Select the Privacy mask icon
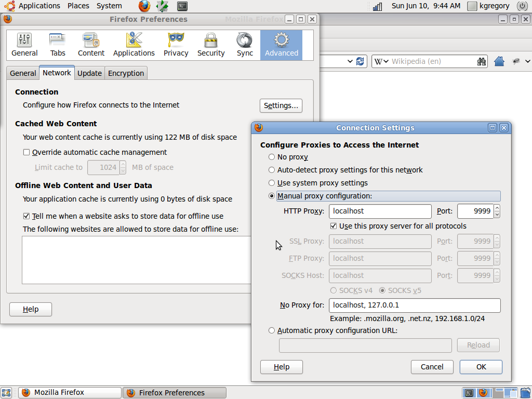The image size is (532, 399). coord(176,44)
